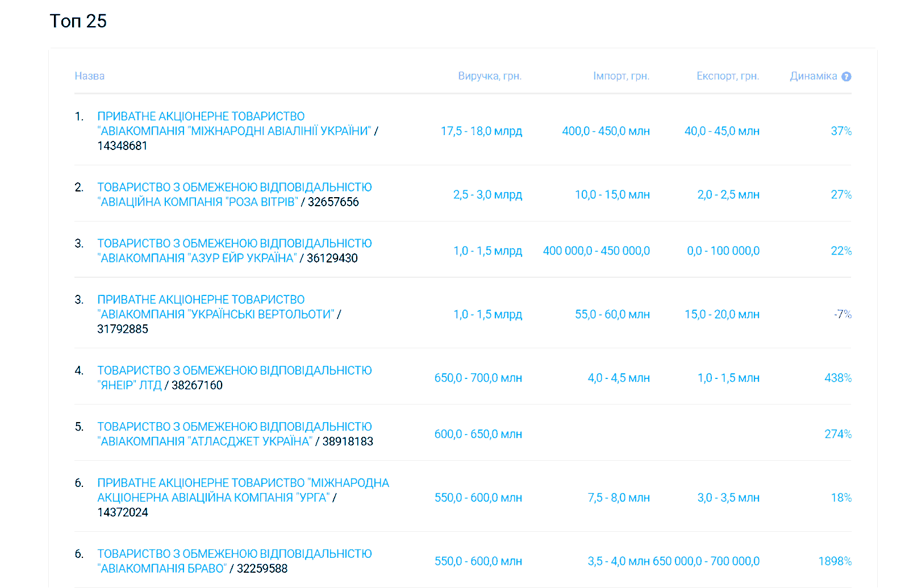Viewport: 909px width, 588px height.
Task: Select export value "40,0 - 45,0 млн"
Action: (722, 131)
